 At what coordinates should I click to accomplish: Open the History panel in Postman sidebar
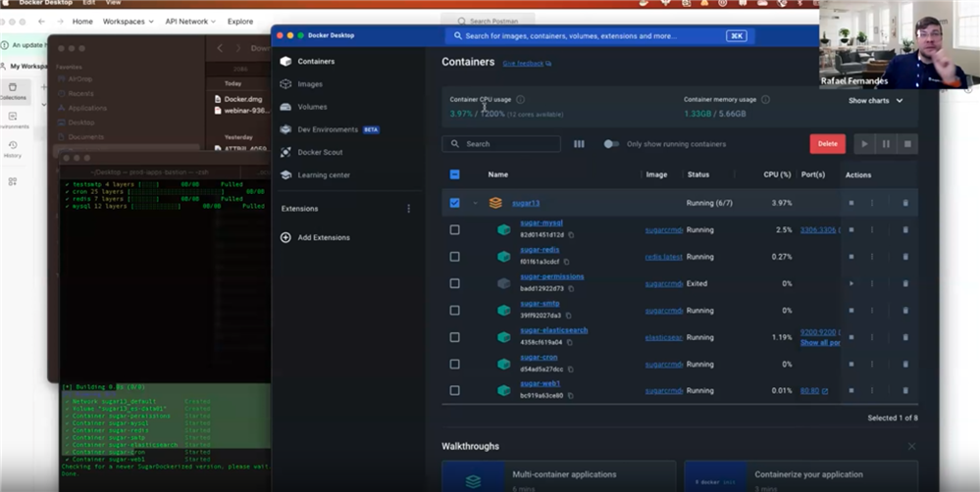coord(13,148)
